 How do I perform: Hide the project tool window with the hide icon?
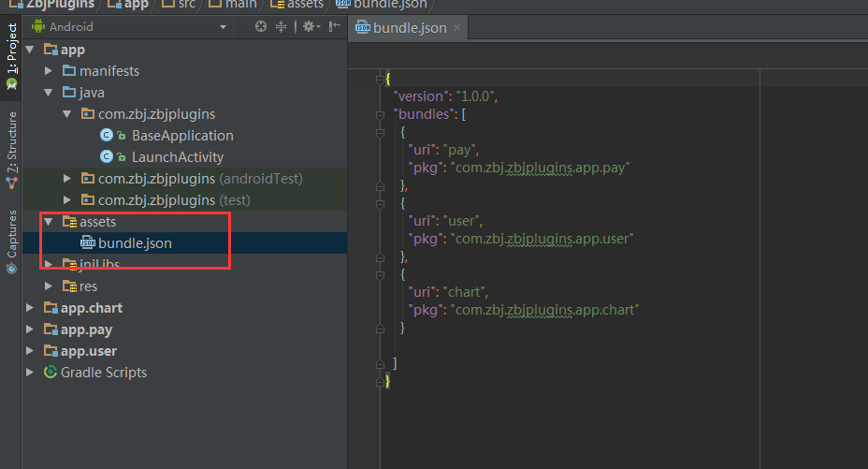point(334,26)
